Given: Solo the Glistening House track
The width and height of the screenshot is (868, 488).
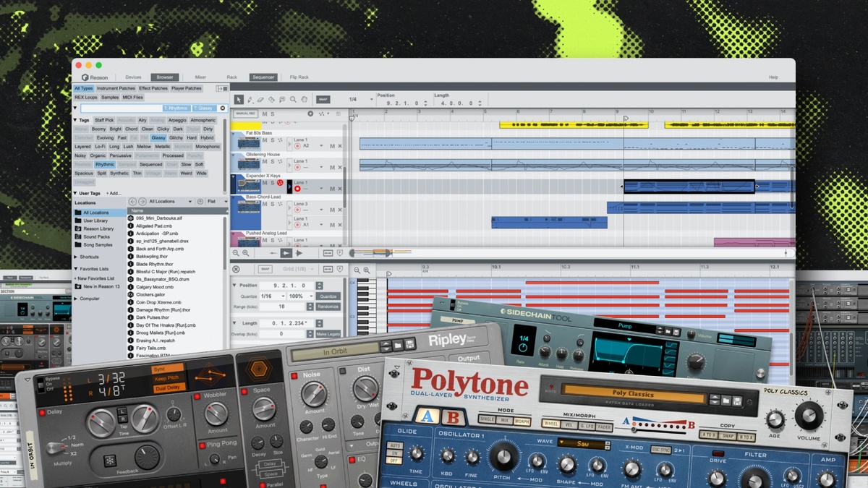Looking at the screenshot, I should (x=272, y=161).
